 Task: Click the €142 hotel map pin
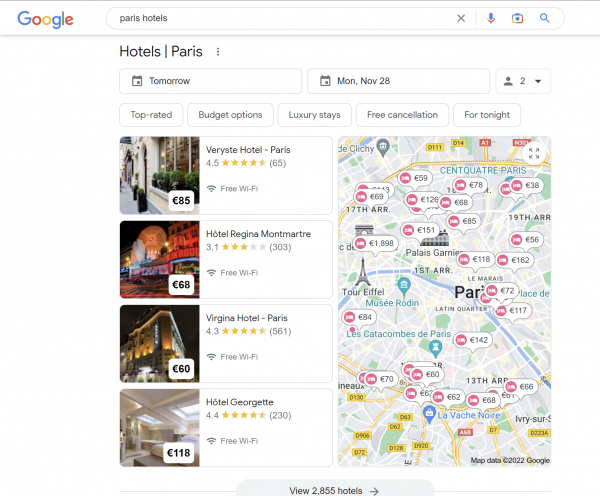point(473,340)
